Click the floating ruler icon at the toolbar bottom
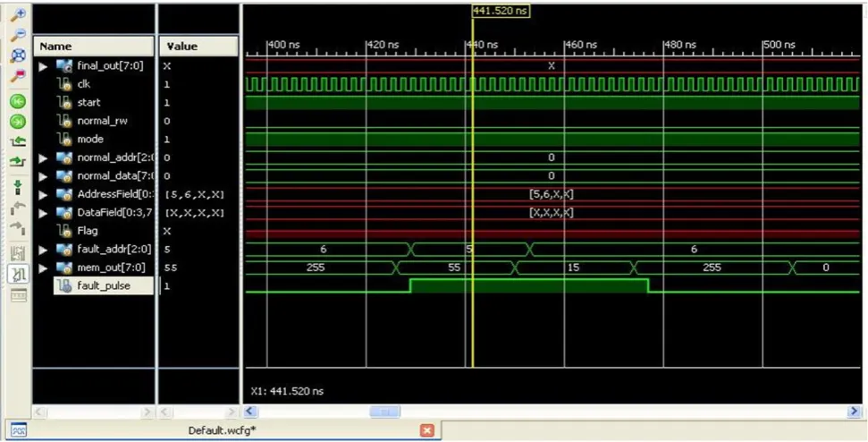 tap(19, 296)
